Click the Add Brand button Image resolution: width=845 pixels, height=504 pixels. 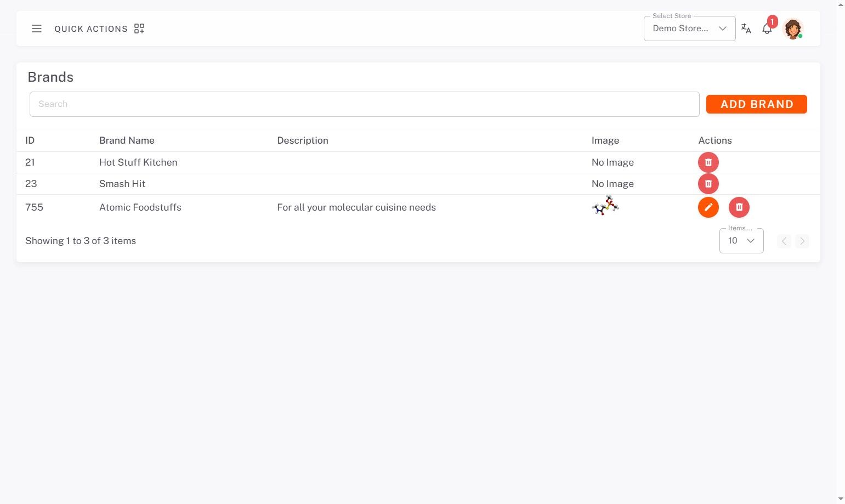tap(756, 104)
